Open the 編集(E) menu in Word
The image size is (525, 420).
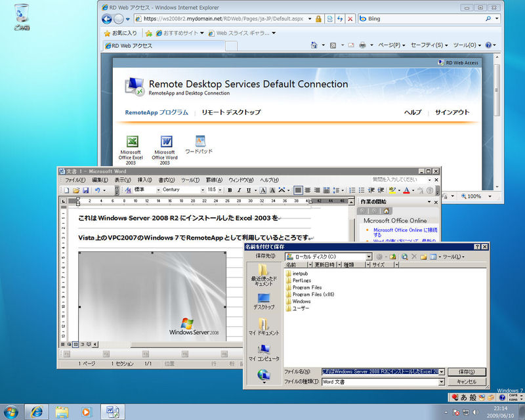coord(100,180)
